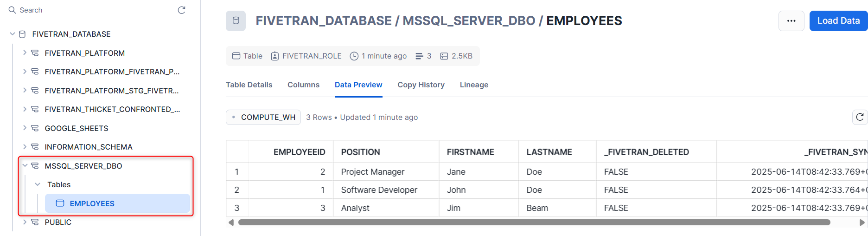The image size is (868, 236).
Task: Click the 3 Rows updated status text
Action: coord(362,117)
